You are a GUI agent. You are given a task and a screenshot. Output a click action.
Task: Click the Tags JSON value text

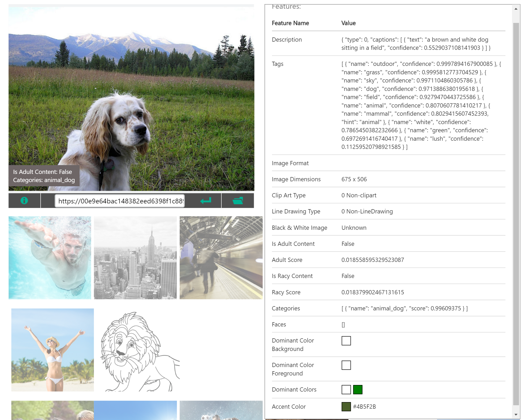click(x=421, y=105)
